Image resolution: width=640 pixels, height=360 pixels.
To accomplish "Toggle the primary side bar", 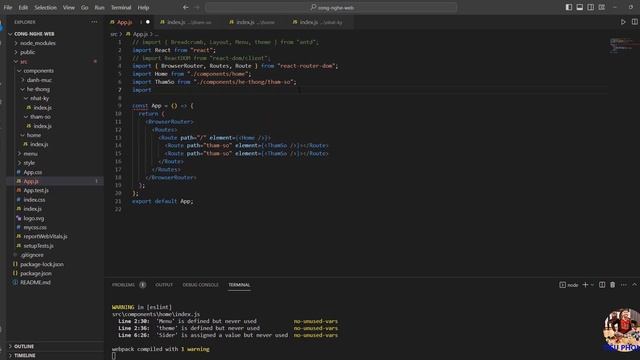I will 569,7.
